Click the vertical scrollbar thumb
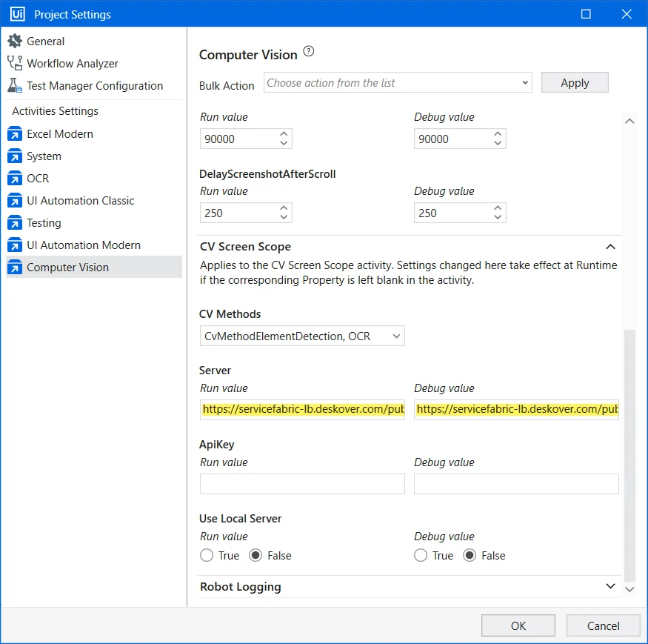The width and height of the screenshot is (648, 644). click(629, 456)
